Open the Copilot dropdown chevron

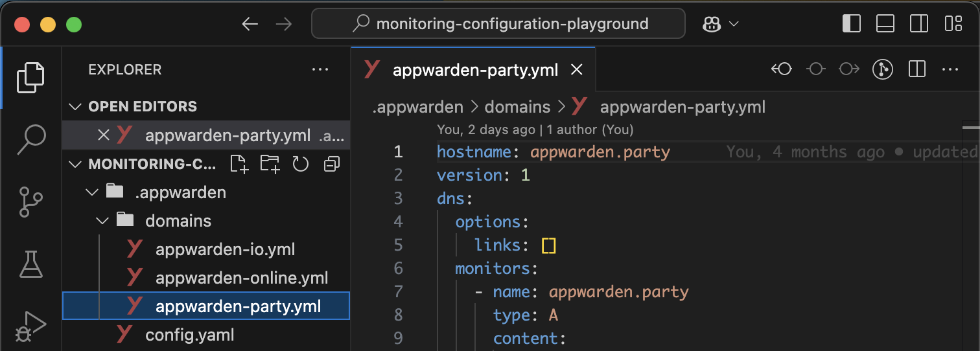734,24
